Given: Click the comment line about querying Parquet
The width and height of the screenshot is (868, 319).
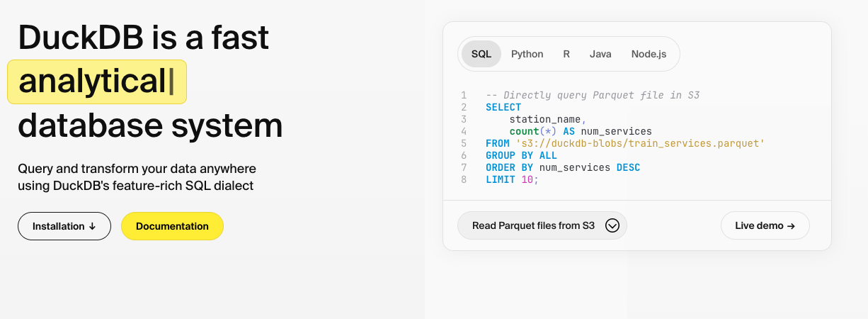Looking at the screenshot, I should pyautogui.click(x=592, y=95).
